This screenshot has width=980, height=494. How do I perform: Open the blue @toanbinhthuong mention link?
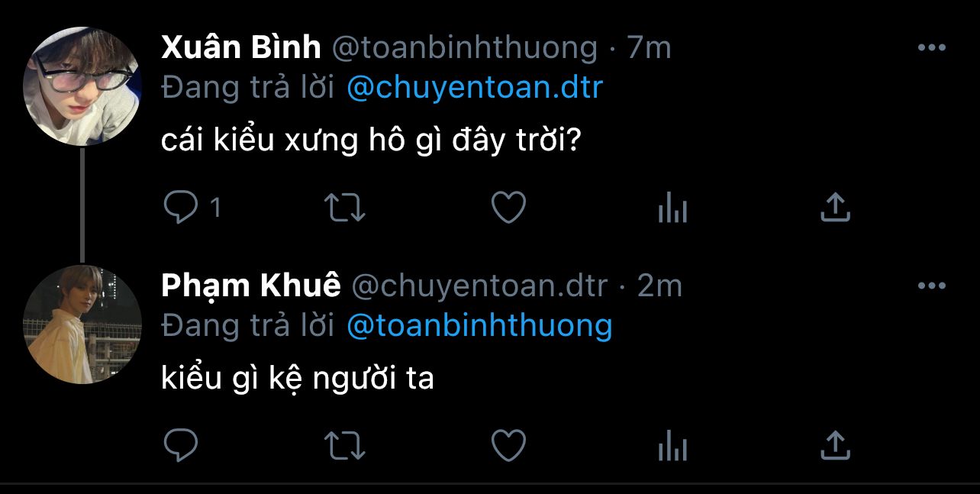(479, 326)
